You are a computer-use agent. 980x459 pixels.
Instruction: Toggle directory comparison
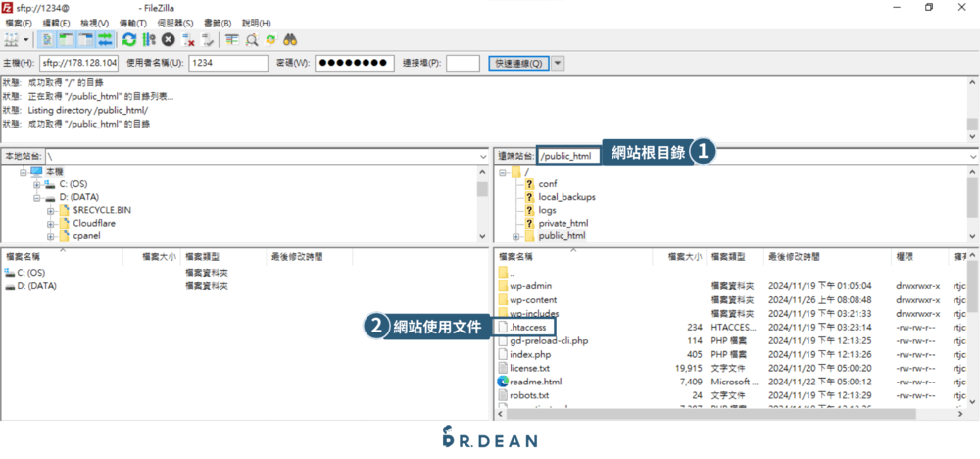251,40
